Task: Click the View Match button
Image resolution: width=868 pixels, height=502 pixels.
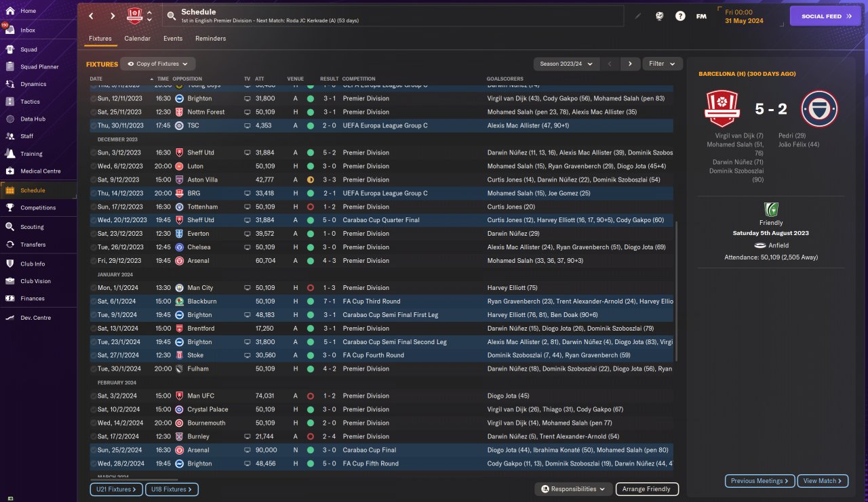Action: 823,481
